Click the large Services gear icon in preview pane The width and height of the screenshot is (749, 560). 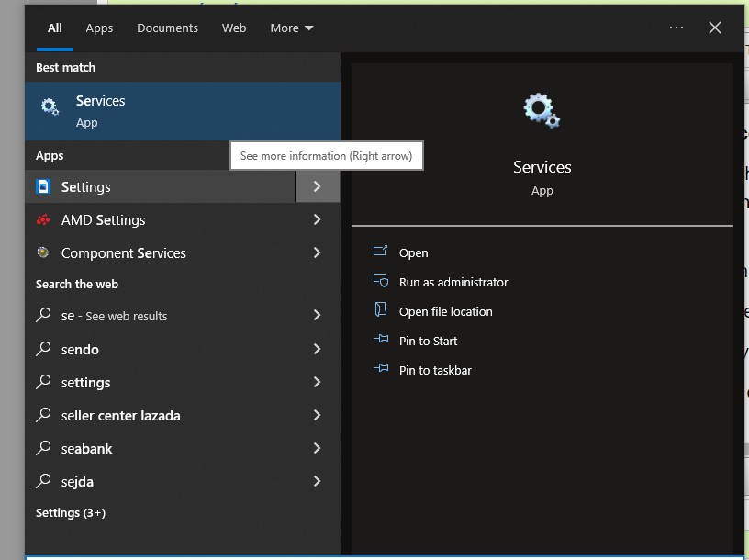click(542, 110)
